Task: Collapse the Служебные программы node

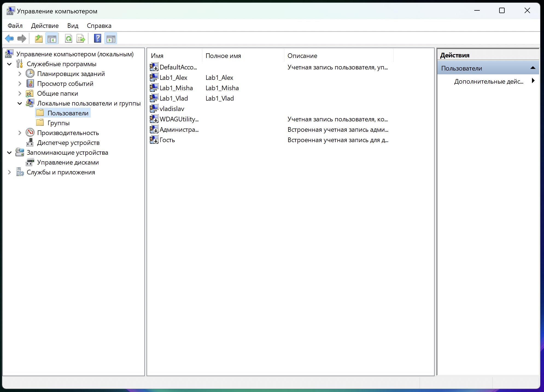Action: coord(10,64)
